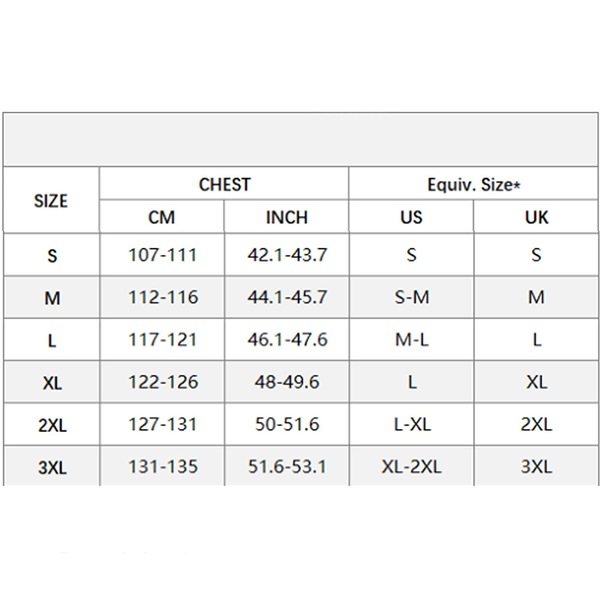Click the 117-121 CM value
The image size is (600, 600).
pyautogui.click(x=162, y=339)
